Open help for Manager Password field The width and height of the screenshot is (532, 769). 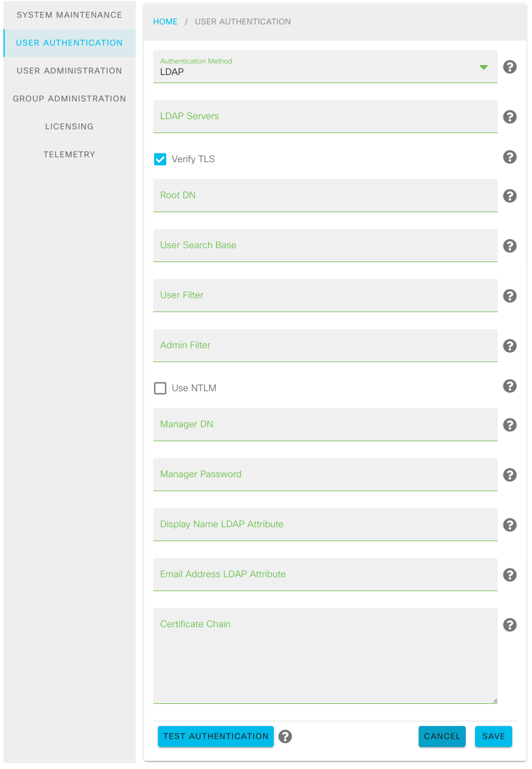(x=510, y=475)
